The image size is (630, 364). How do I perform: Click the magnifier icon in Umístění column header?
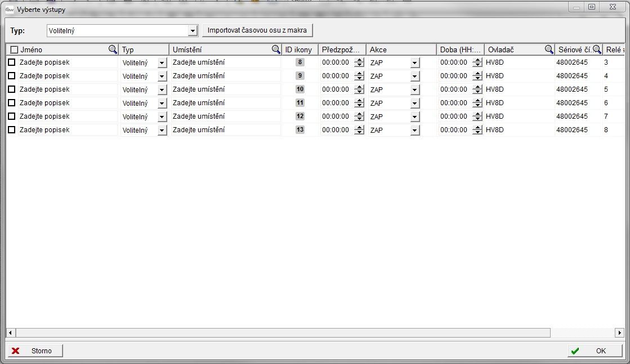point(276,50)
